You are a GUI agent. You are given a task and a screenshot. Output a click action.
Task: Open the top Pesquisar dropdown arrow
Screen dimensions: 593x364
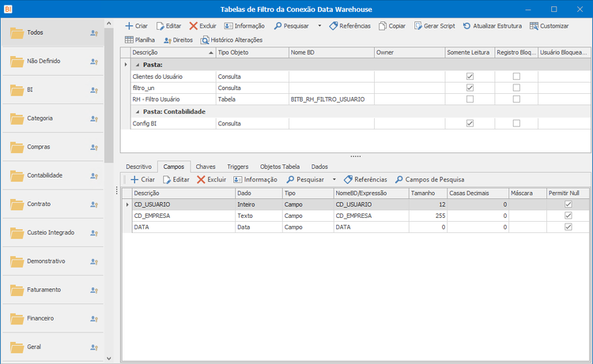click(x=319, y=26)
